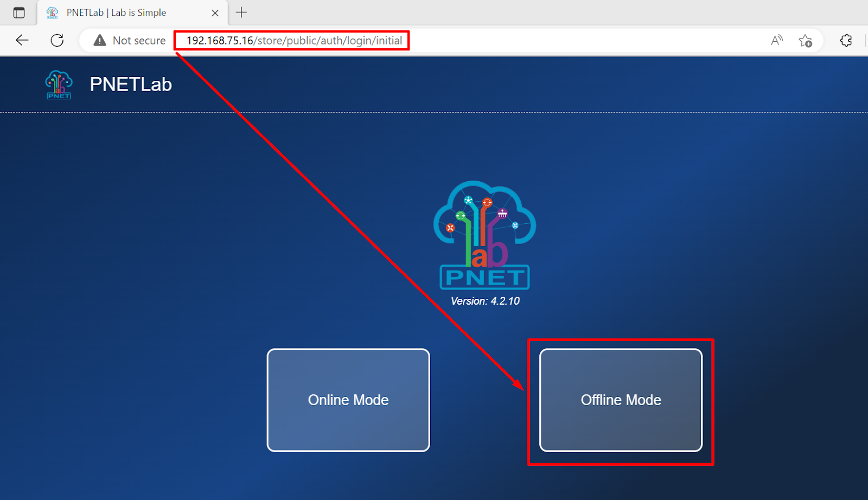Image resolution: width=868 pixels, height=500 pixels.
Task: Open browser extensions puzzle icon
Action: click(846, 40)
